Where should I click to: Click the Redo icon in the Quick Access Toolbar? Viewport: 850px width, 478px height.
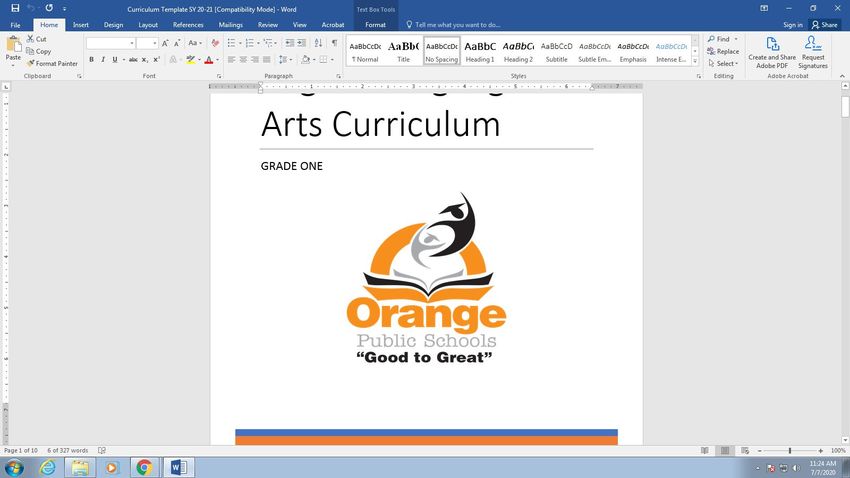[x=49, y=8]
